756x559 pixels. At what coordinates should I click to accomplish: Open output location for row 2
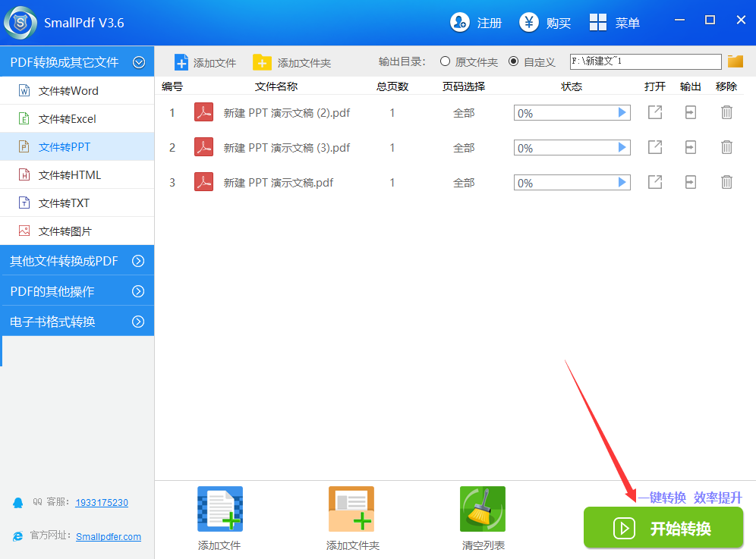point(691,147)
